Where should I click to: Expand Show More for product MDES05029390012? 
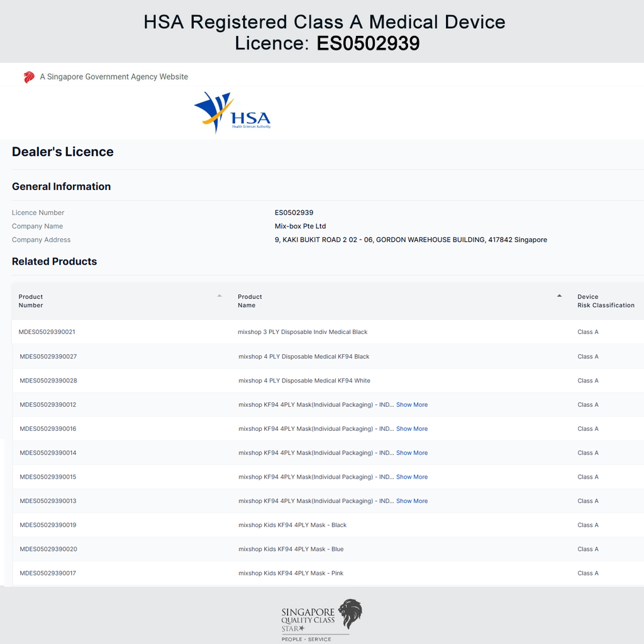click(411, 405)
